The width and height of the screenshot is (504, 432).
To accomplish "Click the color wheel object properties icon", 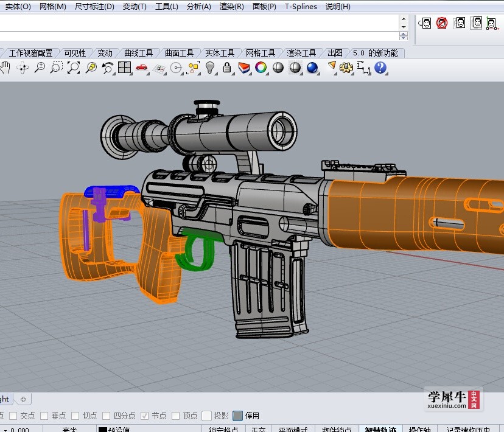I will tap(261, 68).
